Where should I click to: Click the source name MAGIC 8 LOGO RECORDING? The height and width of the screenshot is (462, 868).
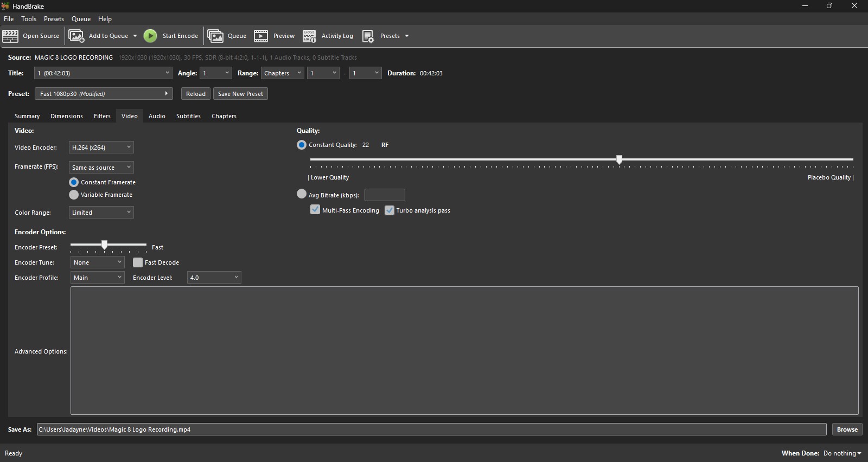(x=74, y=57)
